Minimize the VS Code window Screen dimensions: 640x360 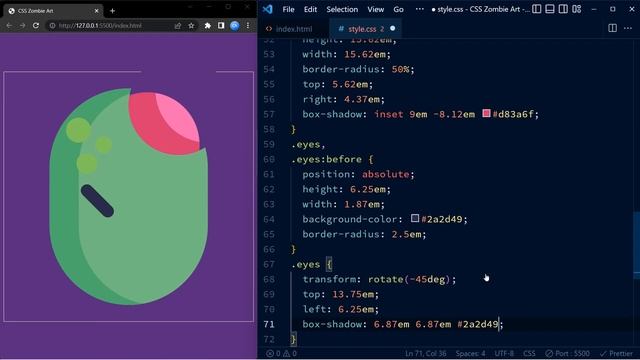tap(594, 9)
